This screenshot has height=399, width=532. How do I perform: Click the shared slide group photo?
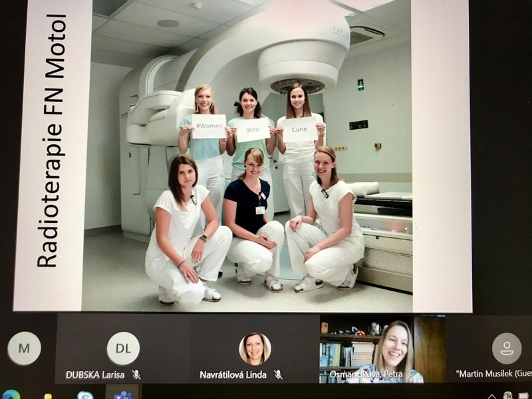[x=247, y=155]
